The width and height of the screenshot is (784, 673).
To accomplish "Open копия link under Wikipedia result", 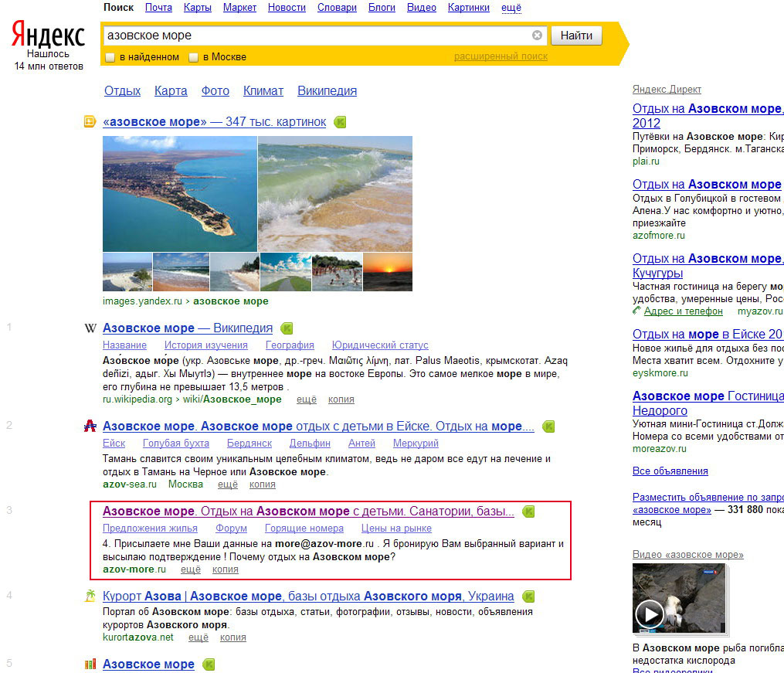I will tap(341, 399).
